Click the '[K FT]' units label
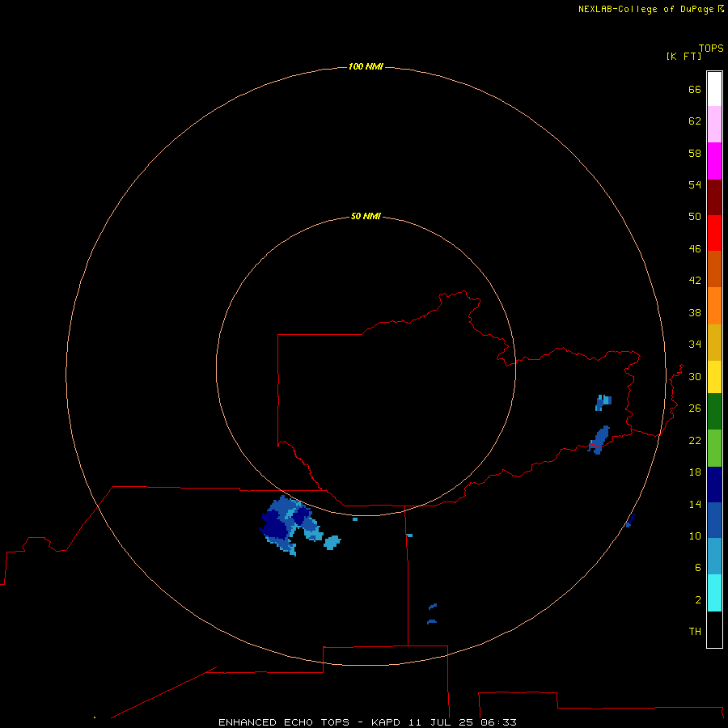The image size is (728, 728). 684,56
